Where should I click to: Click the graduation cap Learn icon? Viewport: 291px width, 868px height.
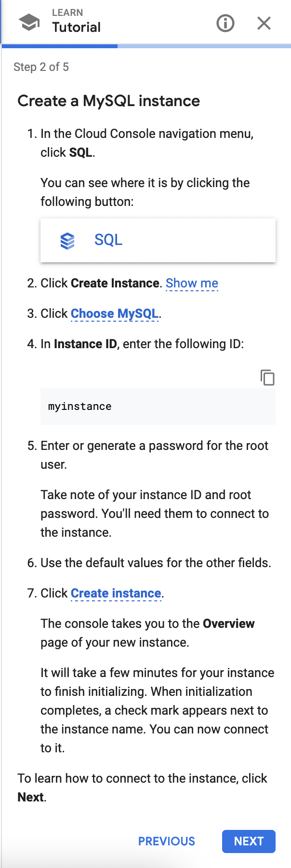[x=29, y=22]
